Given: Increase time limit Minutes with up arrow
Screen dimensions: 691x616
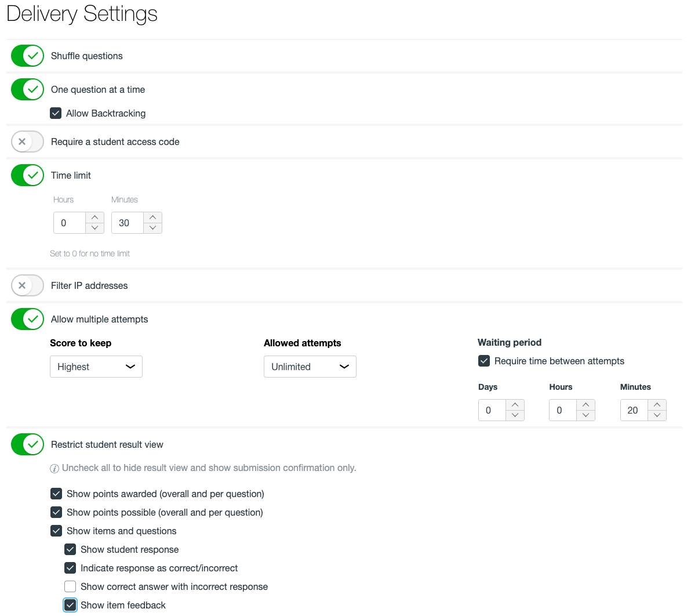Looking at the screenshot, I should [x=152, y=218].
